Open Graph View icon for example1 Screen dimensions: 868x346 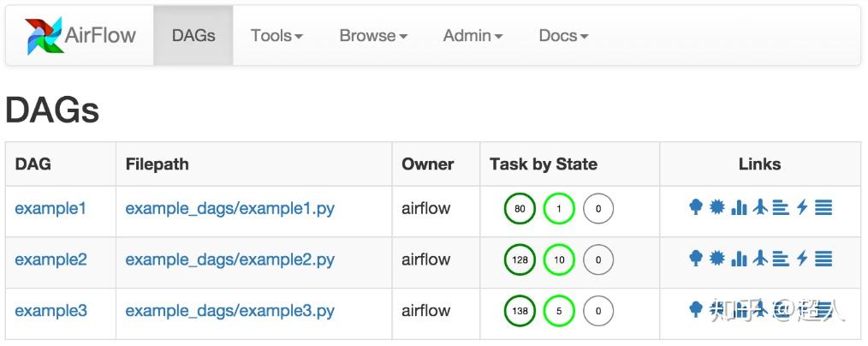[x=717, y=207]
